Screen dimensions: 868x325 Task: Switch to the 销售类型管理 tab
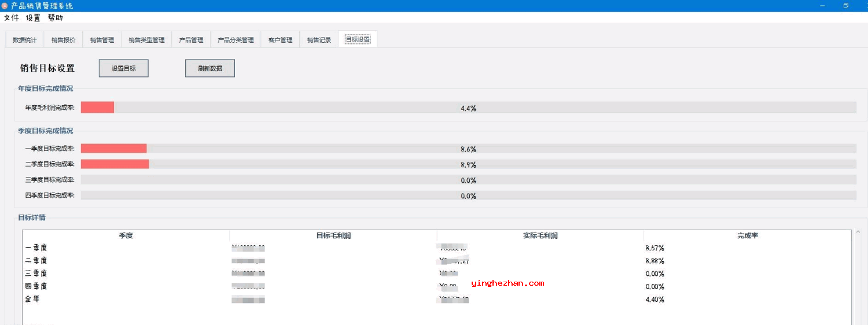click(146, 40)
